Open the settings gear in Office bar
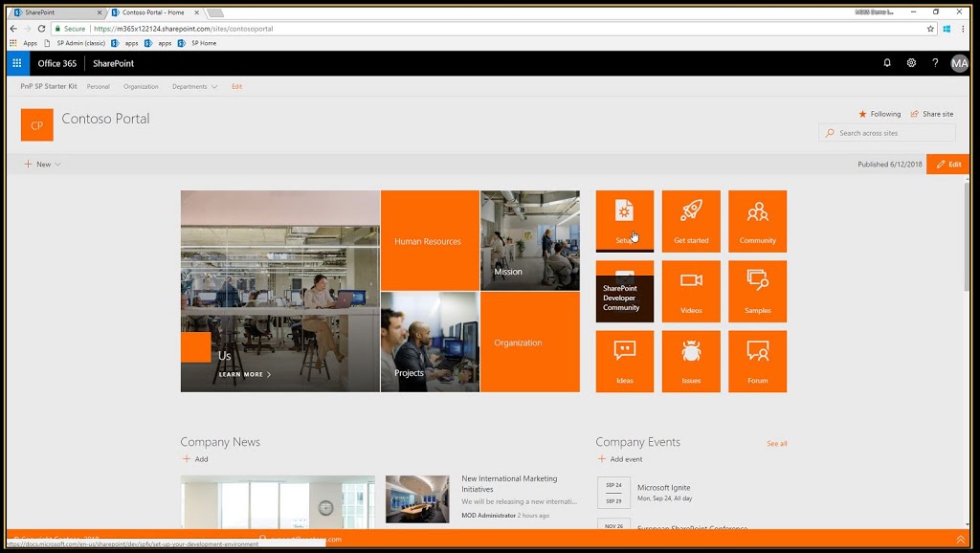 point(911,63)
